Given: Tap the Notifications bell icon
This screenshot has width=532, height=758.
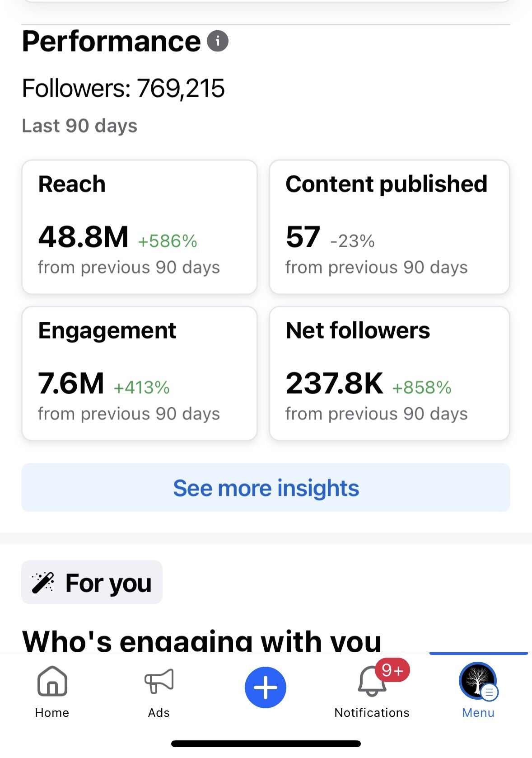Looking at the screenshot, I should (371, 683).
